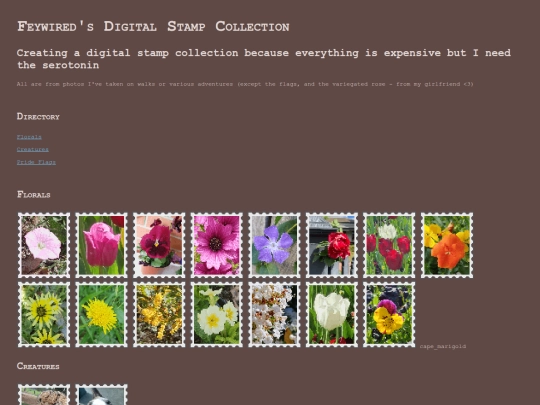Select the yellow and purple pansy stamp
The image size is (540, 405).
(389, 314)
